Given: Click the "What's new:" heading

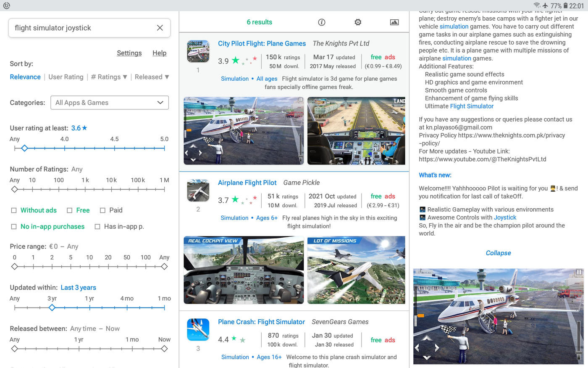Looking at the screenshot, I should (x=435, y=175).
